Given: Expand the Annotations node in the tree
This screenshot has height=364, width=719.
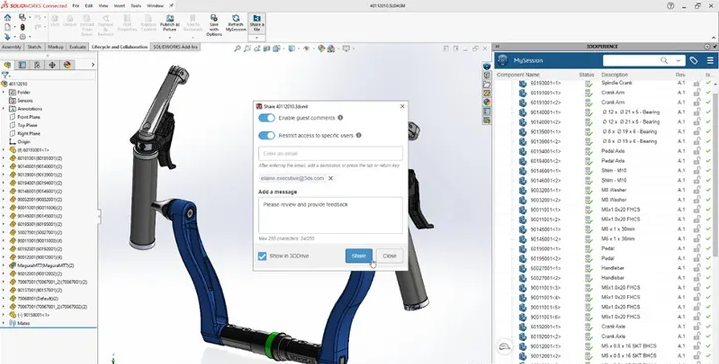Looking at the screenshot, I should [x=4, y=109].
